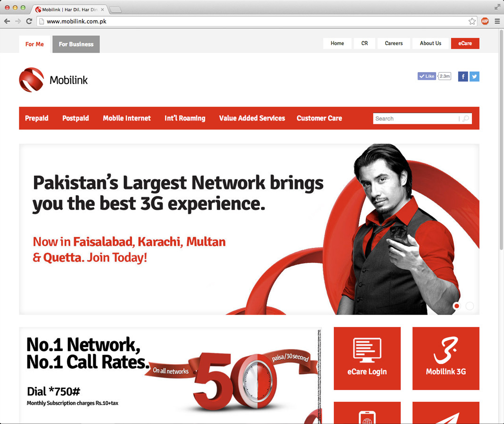504x424 pixels.
Task: Click the magnifier search icon
Action: point(466,119)
